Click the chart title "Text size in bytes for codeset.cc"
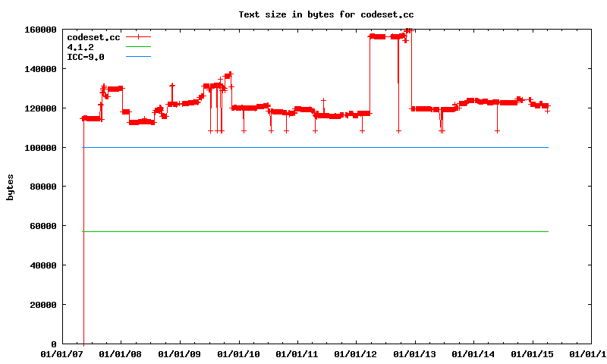 pyautogui.click(x=326, y=14)
